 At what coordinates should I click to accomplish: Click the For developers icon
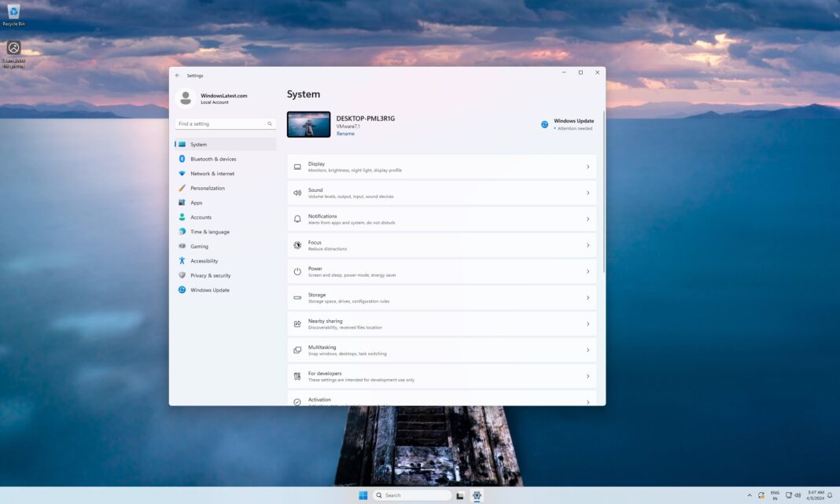(x=297, y=376)
